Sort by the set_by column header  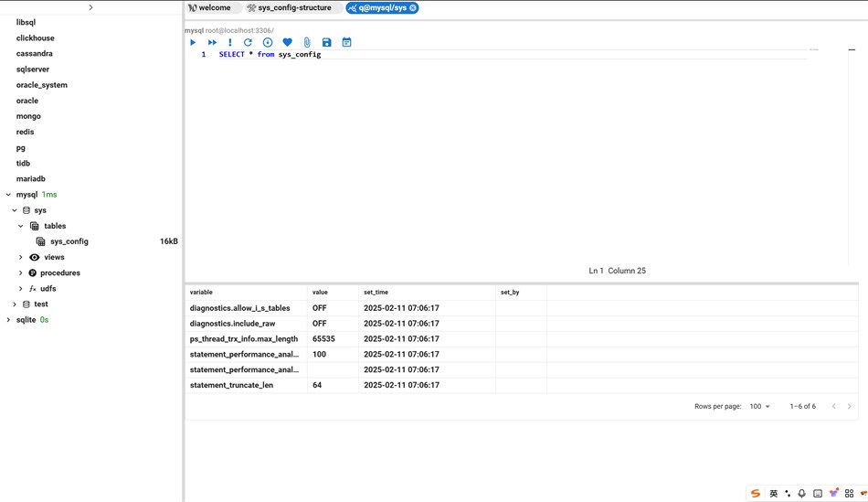(510, 292)
